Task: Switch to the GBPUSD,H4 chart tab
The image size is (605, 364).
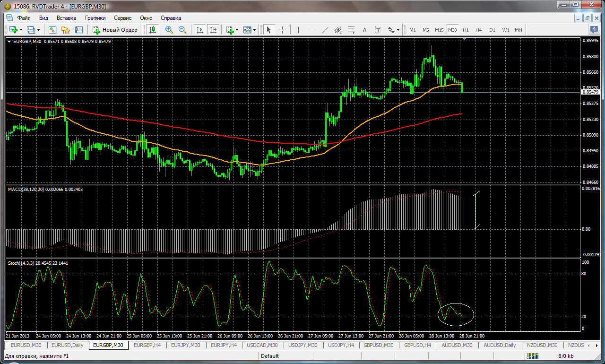Action: click(417, 345)
